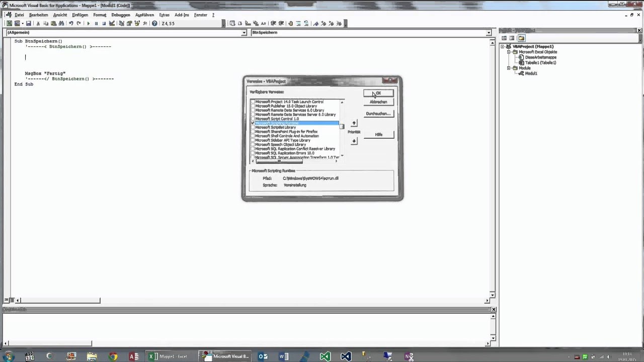644x362 pixels.
Task: Confirm references dialog with OK
Action: click(x=378, y=93)
